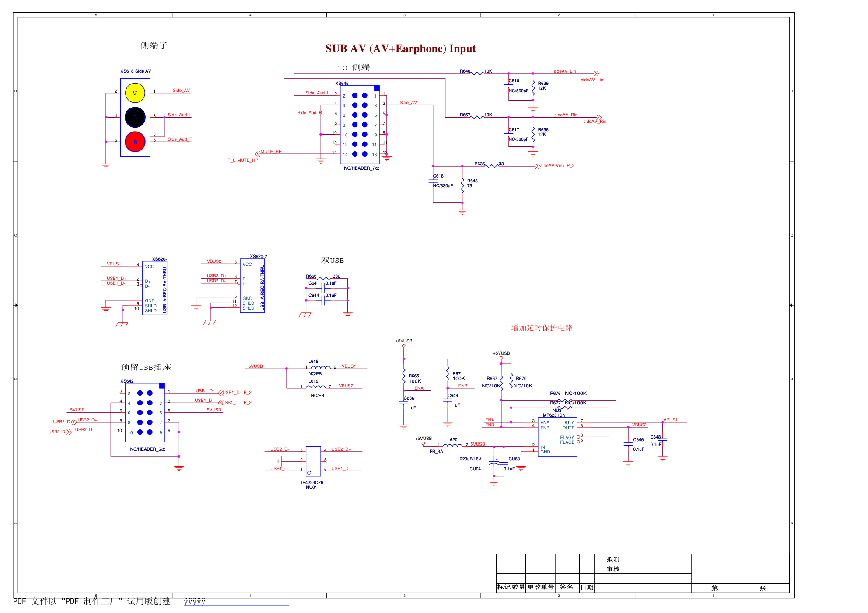Select the '侧端子' heading
The height and width of the screenshot is (613, 868).
[154, 45]
